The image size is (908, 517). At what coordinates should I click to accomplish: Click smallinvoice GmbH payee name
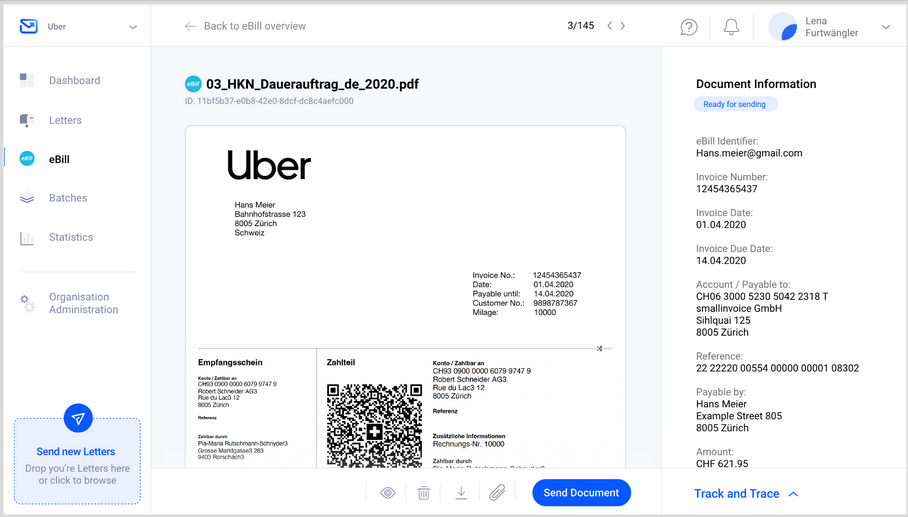(x=739, y=309)
